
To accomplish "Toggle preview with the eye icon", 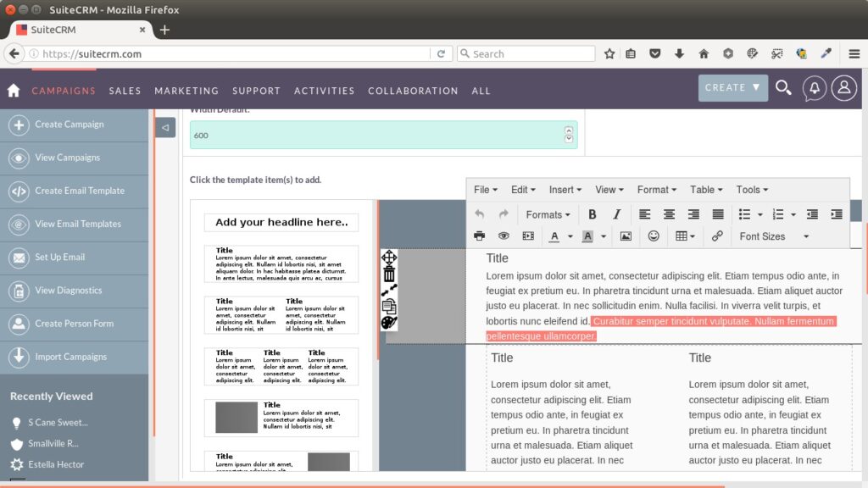I will (504, 236).
